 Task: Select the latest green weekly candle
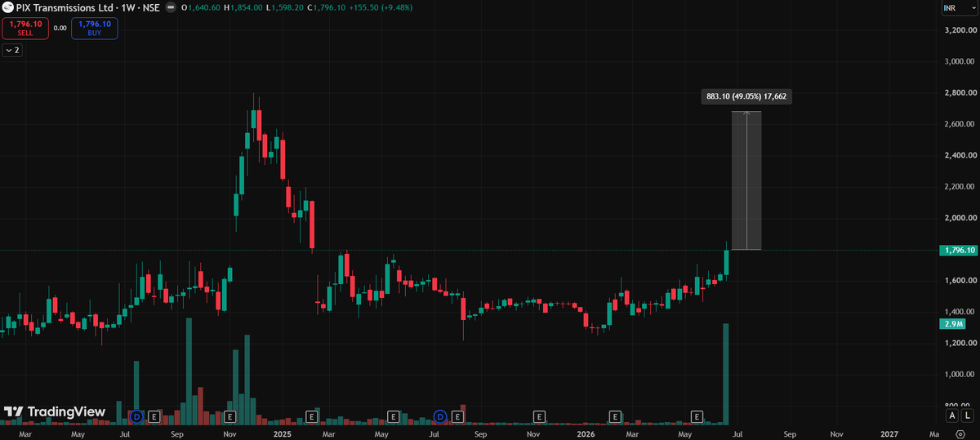pyautogui.click(x=726, y=261)
